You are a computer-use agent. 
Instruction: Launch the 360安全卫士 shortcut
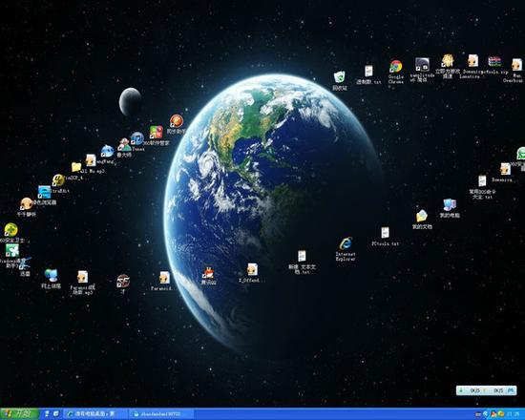pos(10,230)
